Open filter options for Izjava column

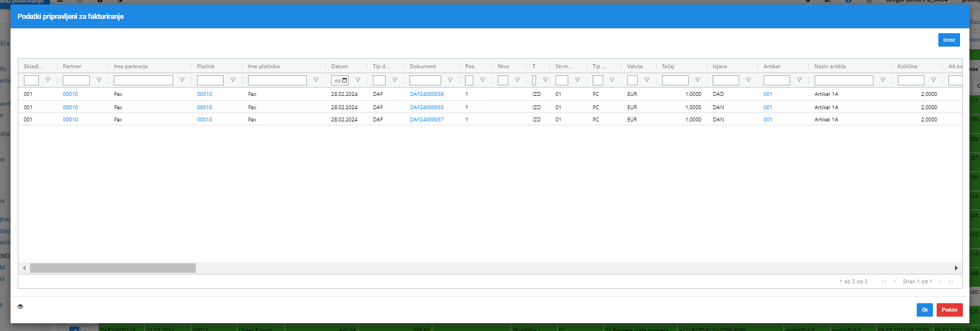tap(748, 80)
